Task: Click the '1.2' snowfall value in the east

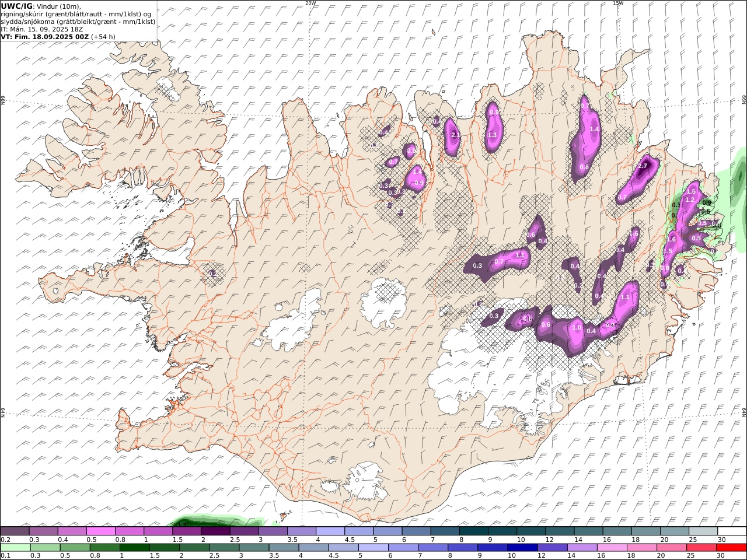Action: (689, 199)
